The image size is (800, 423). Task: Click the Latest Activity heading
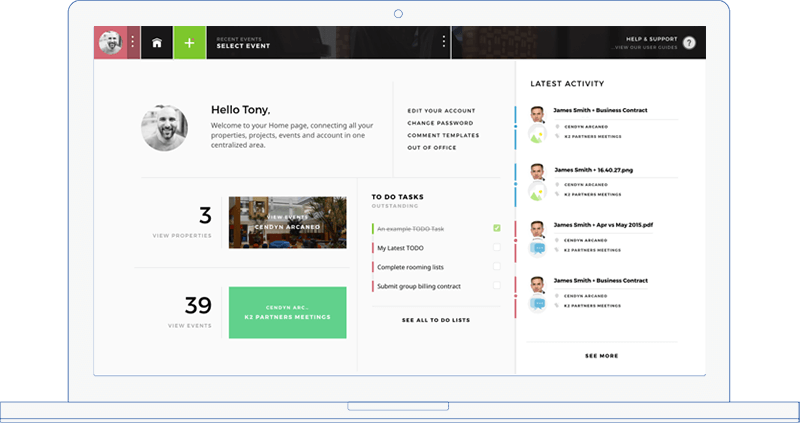[x=567, y=84]
